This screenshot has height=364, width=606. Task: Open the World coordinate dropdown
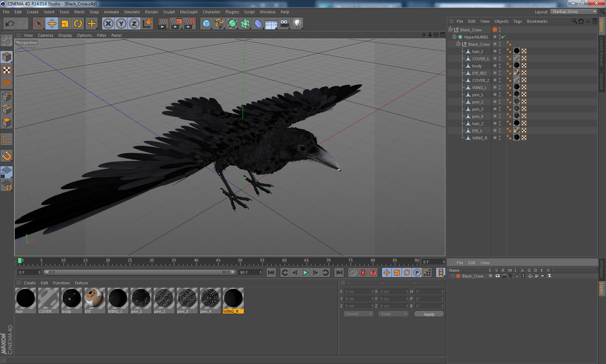tap(359, 314)
